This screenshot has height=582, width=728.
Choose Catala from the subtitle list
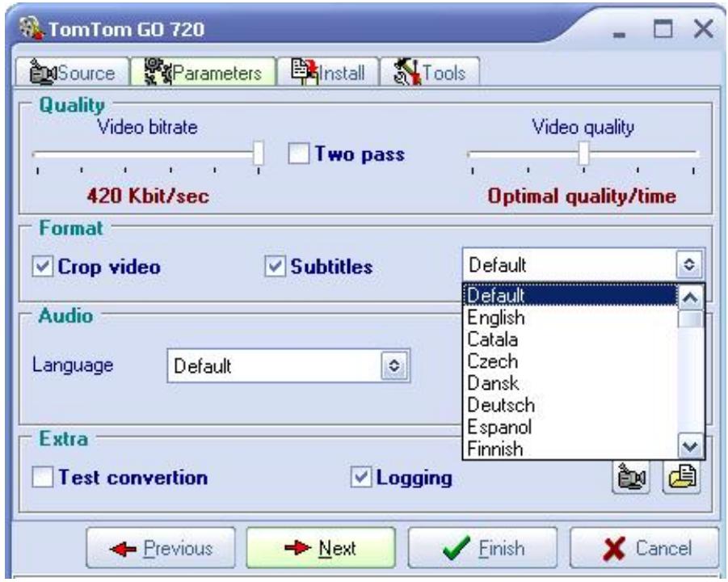click(x=570, y=339)
